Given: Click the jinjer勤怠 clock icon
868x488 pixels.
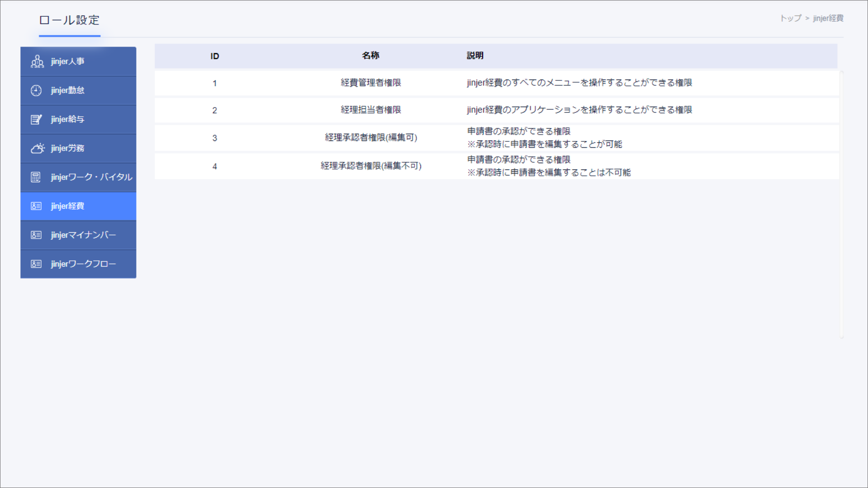Looking at the screenshot, I should (36, 90).
